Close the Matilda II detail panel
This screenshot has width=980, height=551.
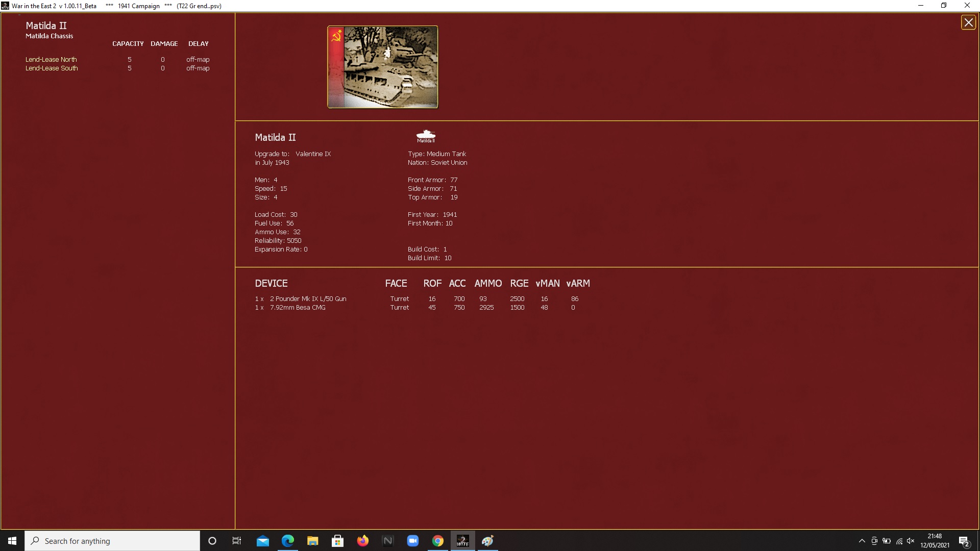968,22
